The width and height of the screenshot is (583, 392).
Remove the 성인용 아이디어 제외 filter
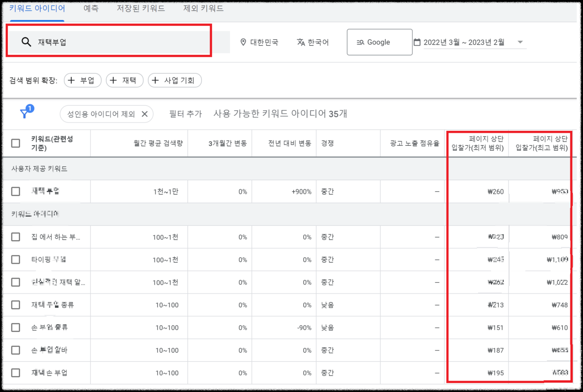[x=145, y=114]
